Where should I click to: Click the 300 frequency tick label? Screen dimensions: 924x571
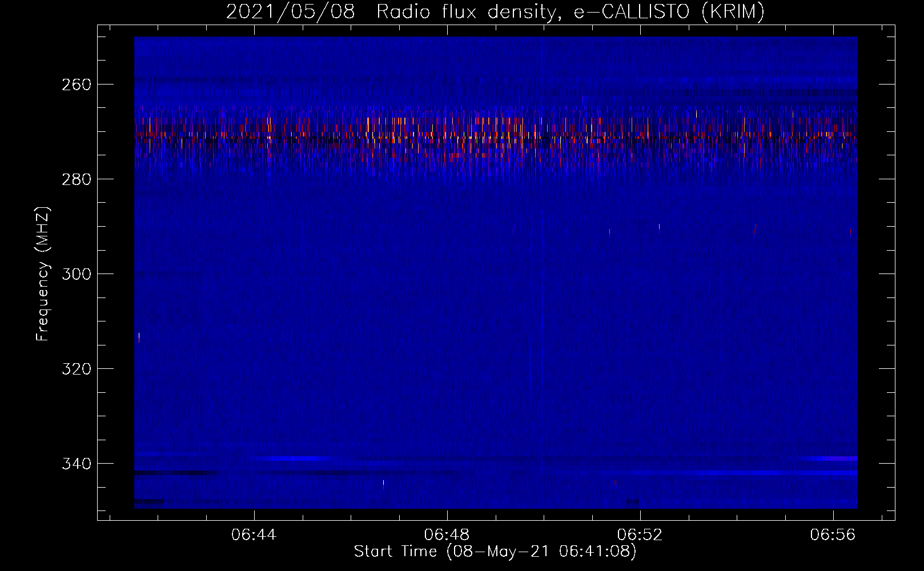pos(76,274)
